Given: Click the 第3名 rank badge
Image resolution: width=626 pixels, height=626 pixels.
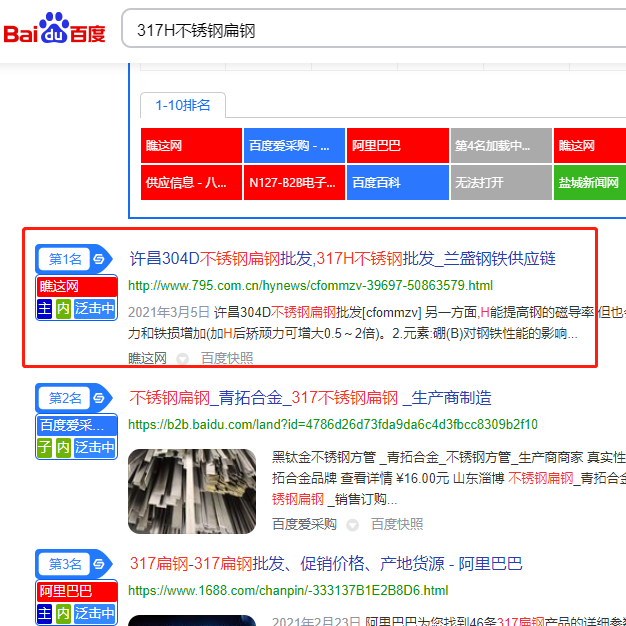Looking at the screenshot, I should click(x=65, y=564).
